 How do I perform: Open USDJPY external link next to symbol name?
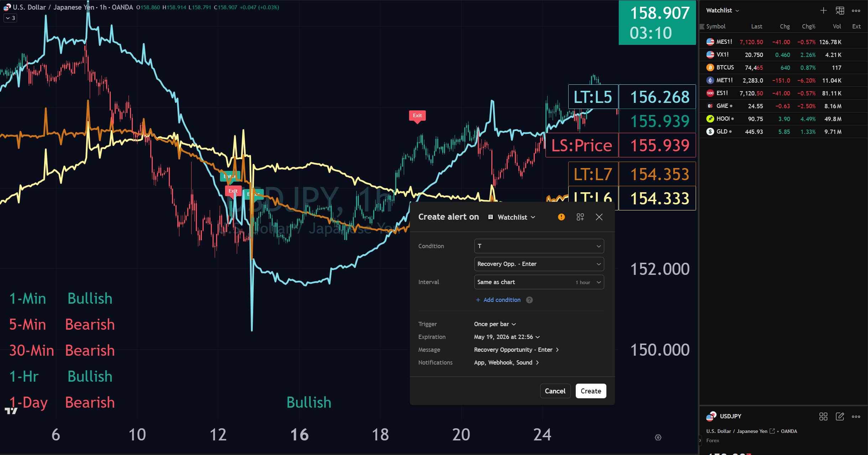772,431
